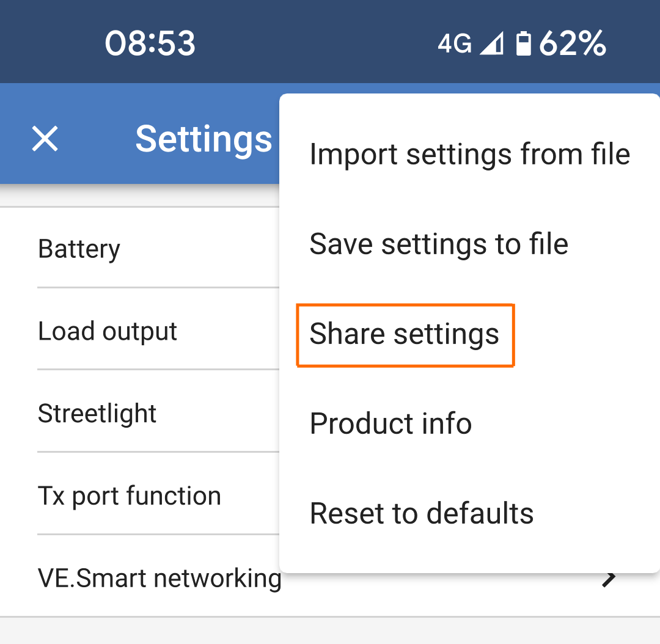
Task: Open the Tx port function settings
Action: (129, 496)
